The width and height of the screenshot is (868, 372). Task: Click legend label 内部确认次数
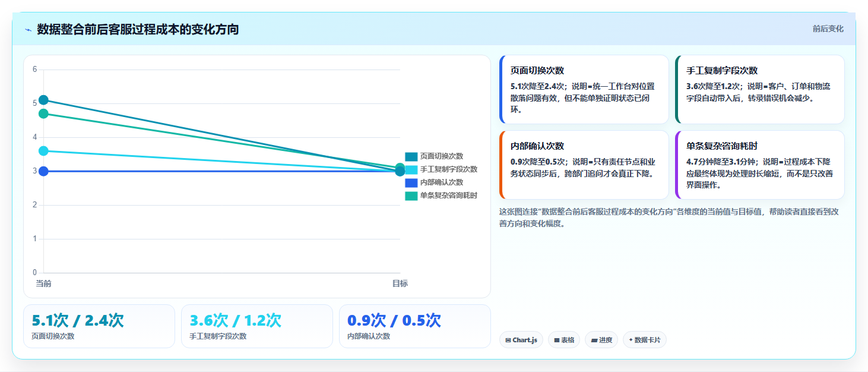(x=442, y=182)
